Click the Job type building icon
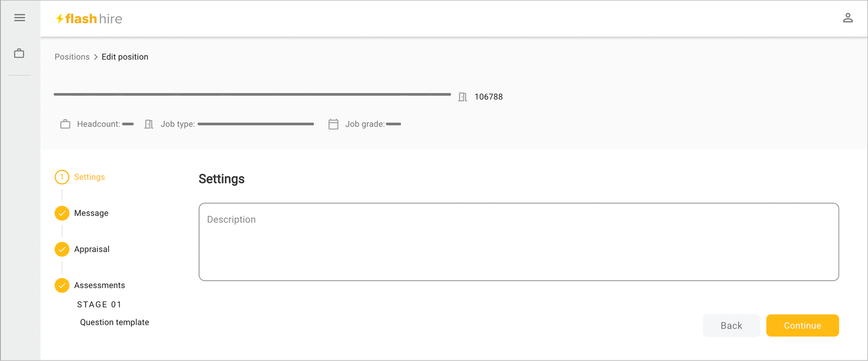 tap(149, 124)
